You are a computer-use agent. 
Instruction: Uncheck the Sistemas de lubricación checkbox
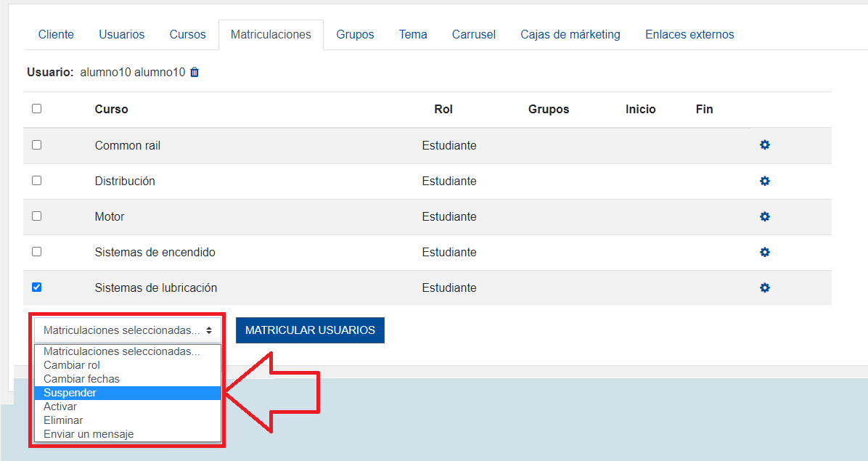(37, 287)
